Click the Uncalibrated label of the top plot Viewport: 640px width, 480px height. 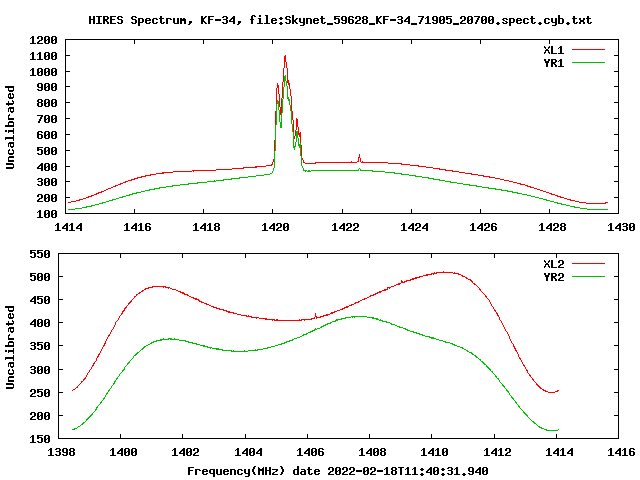[10, 127]
